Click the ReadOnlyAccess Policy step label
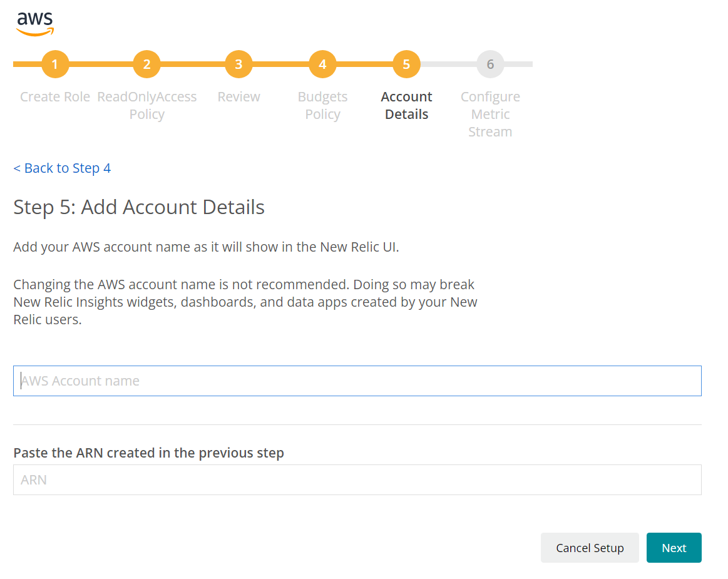Image resolution: width=728 pixels, height=579 pixels. click(x=146, y=105)
